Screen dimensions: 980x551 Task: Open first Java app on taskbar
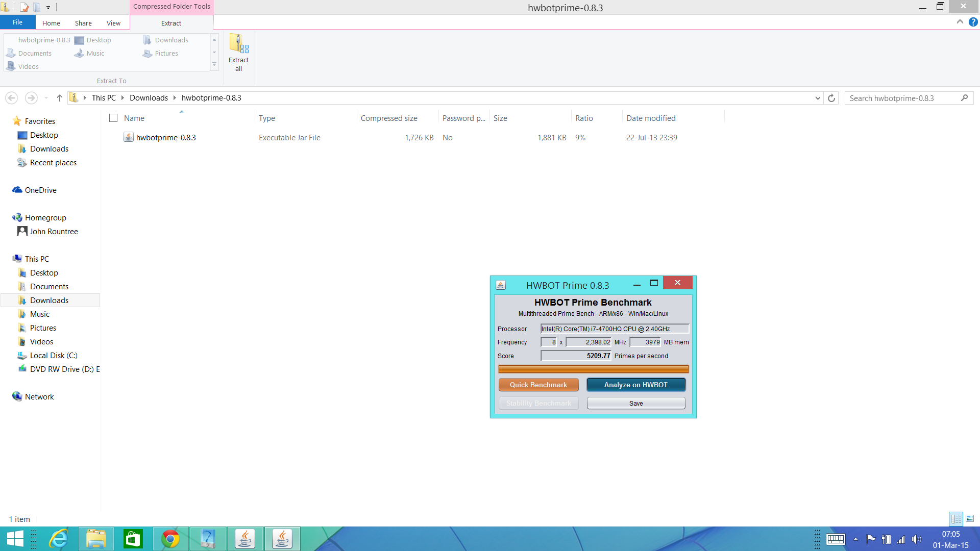point(245,539)
